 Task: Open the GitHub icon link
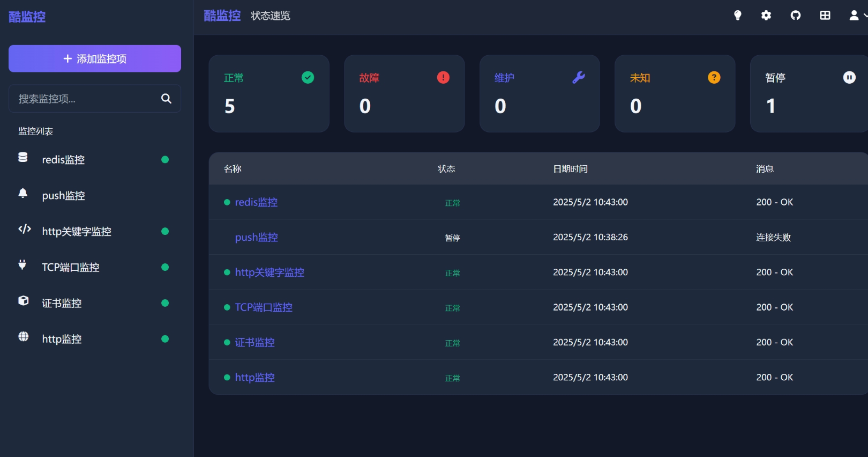tap(796, 16)
